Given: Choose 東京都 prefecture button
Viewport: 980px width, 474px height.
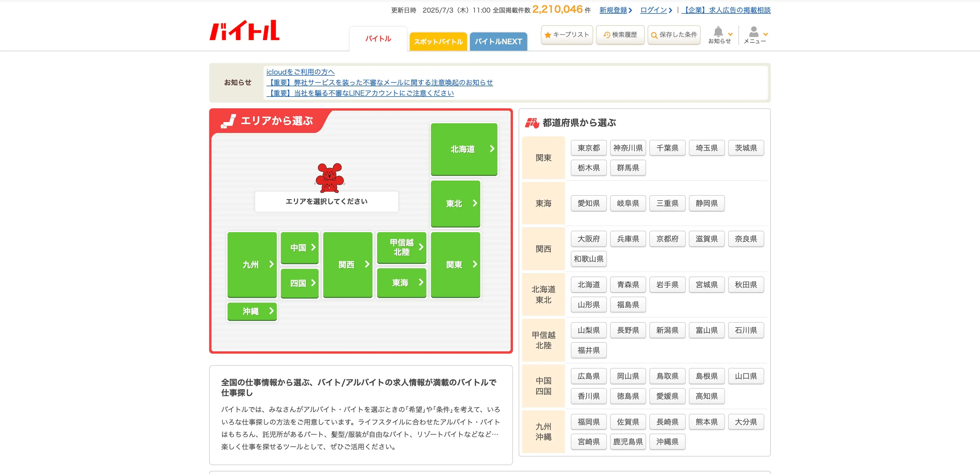Looking at the screenshot, I should tap(589, 148).
